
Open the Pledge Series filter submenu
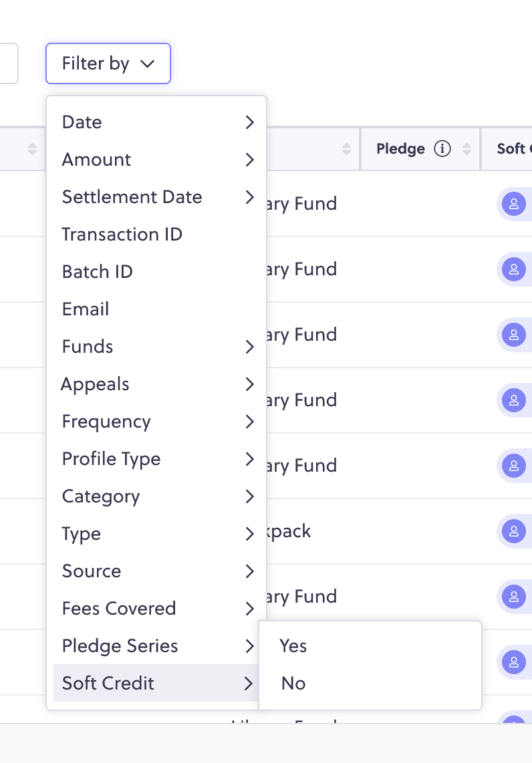coord(156,646)
